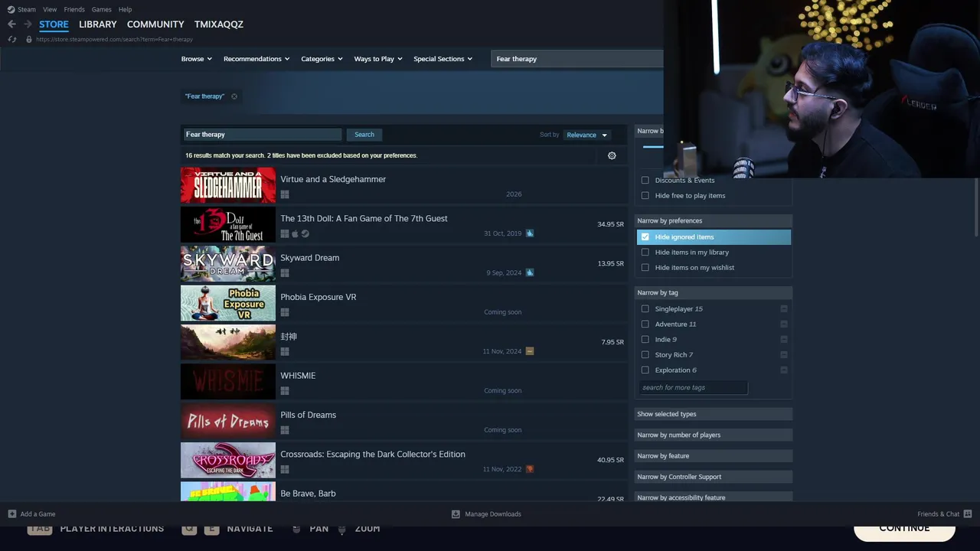Check Hide free to play items

click(x=645, y=196)
